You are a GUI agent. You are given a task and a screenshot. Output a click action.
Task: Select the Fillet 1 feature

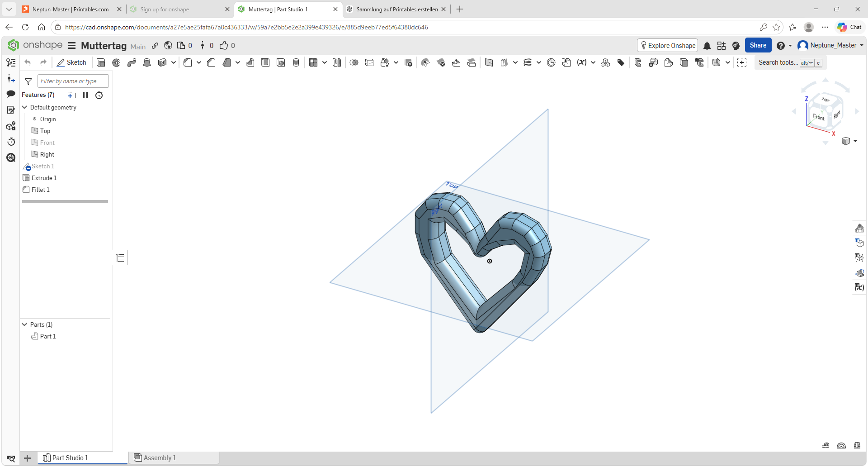click(x=40, y=190)
